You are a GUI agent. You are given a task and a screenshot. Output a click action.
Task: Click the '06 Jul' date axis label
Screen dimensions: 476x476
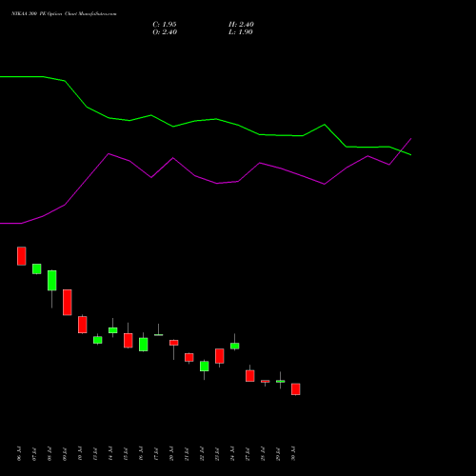click(19, 454)
